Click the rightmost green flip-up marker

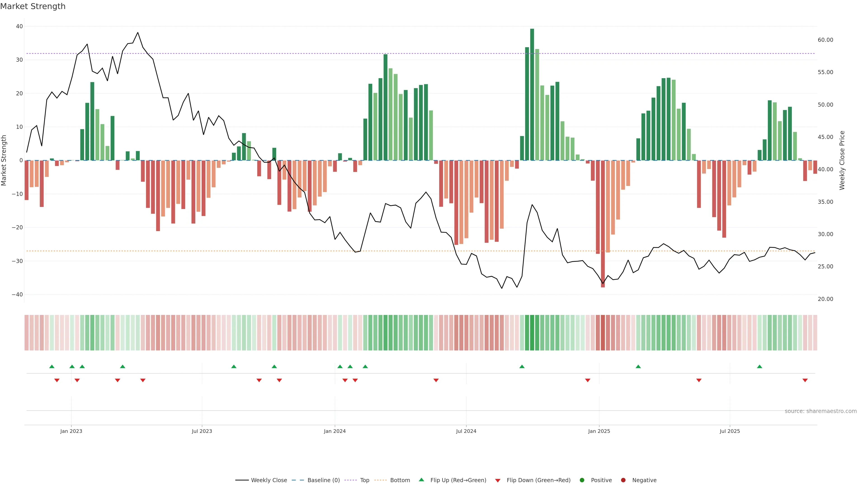759,366
